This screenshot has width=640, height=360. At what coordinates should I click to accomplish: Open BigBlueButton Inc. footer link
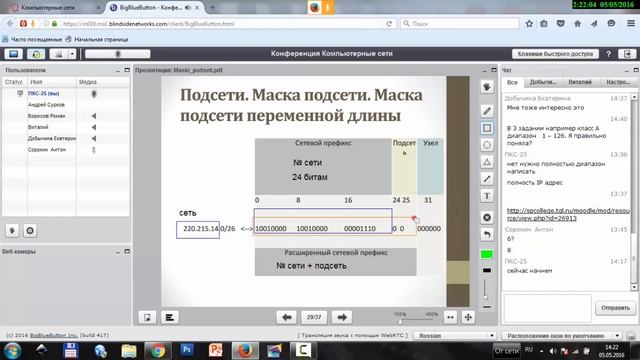[53, 335]
